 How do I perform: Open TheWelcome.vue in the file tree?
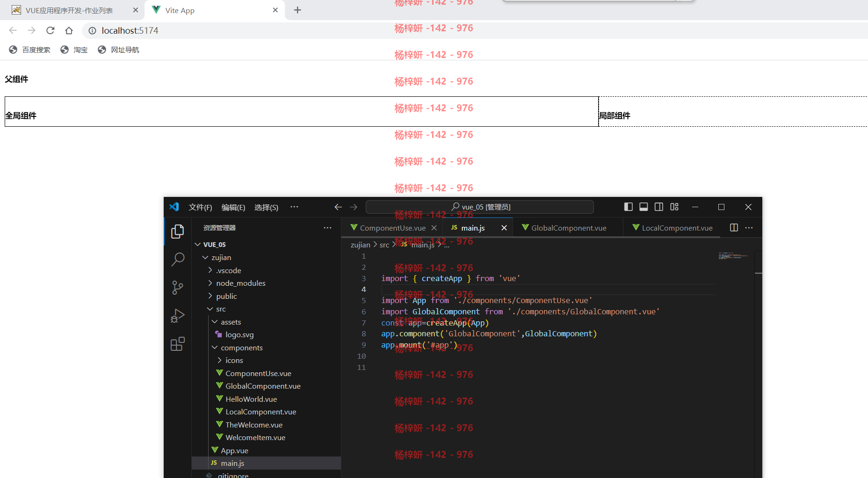pyautogui.click(x=254, y=425)
